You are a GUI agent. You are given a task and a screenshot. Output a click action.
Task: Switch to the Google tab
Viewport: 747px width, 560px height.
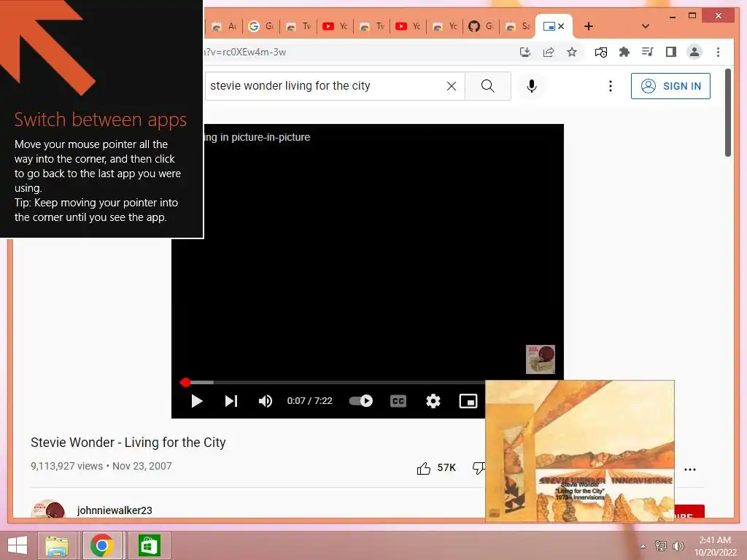[262, 26]
